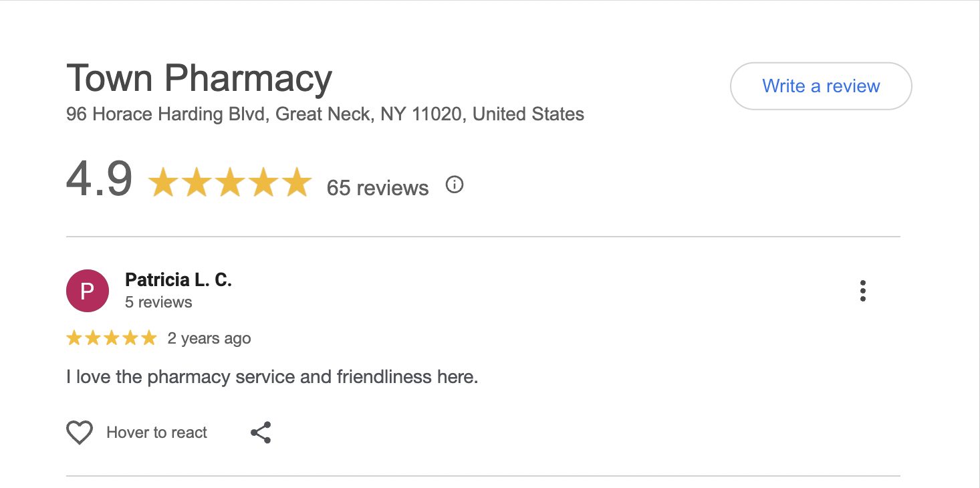Click the first large star in overall rating
The height and width of the screenshot is (488, 980).
click(x=162, y=183)
